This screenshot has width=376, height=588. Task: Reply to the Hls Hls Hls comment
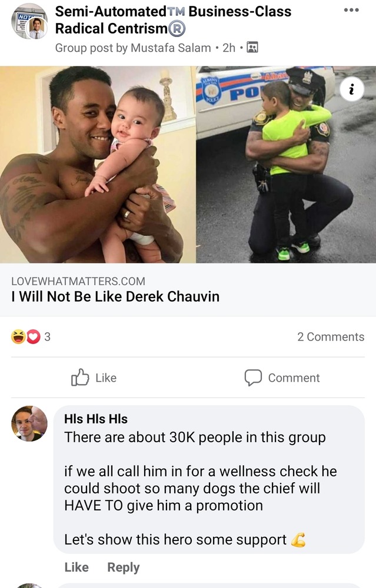[124, 567]
